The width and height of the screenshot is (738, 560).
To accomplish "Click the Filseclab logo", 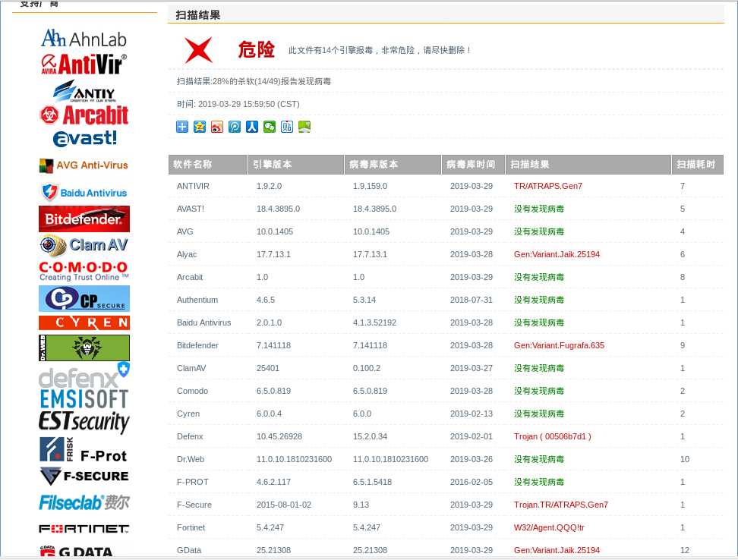I will click(x=84, y=502).
